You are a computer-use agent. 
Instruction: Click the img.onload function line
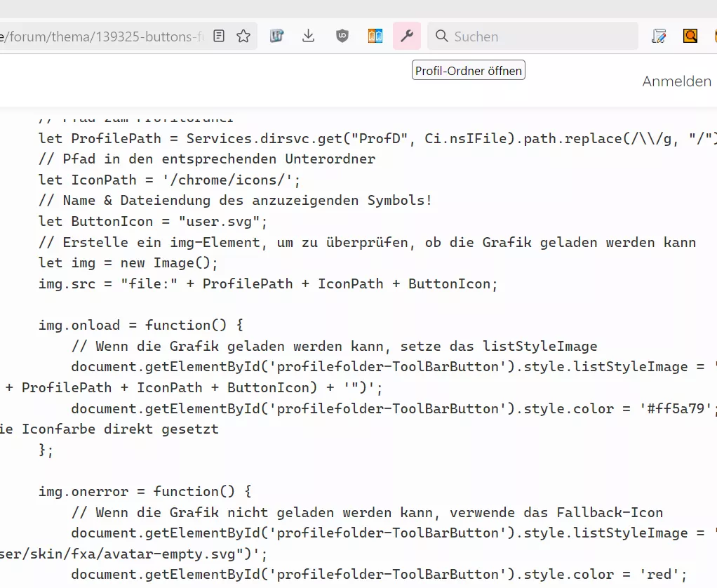click(x=141, y=325)
